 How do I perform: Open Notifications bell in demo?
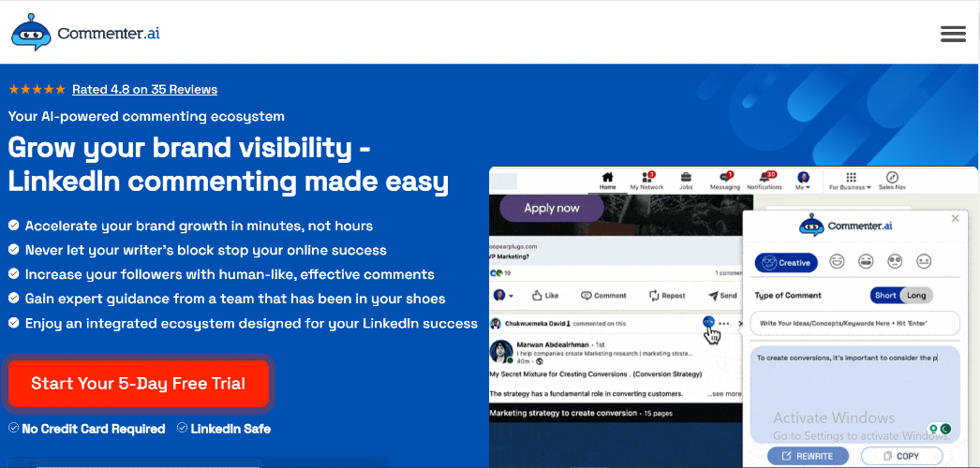point(765,181)
